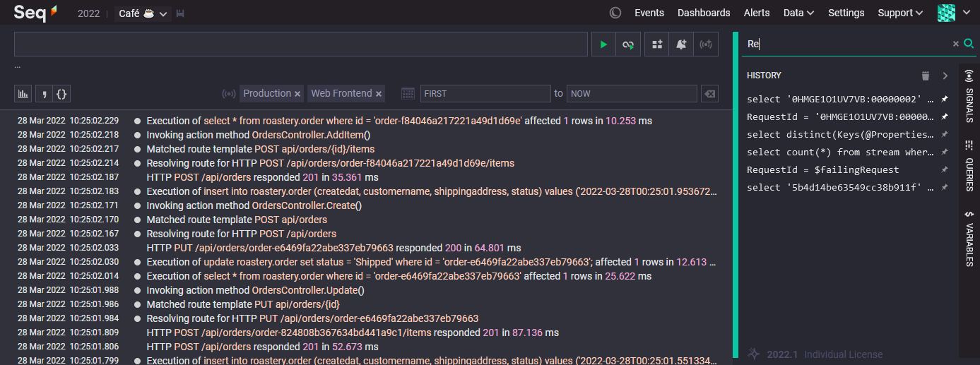This screenshot has height=365, width=980.
Task: Expand the Support dropdown menu
Action: 900,13
